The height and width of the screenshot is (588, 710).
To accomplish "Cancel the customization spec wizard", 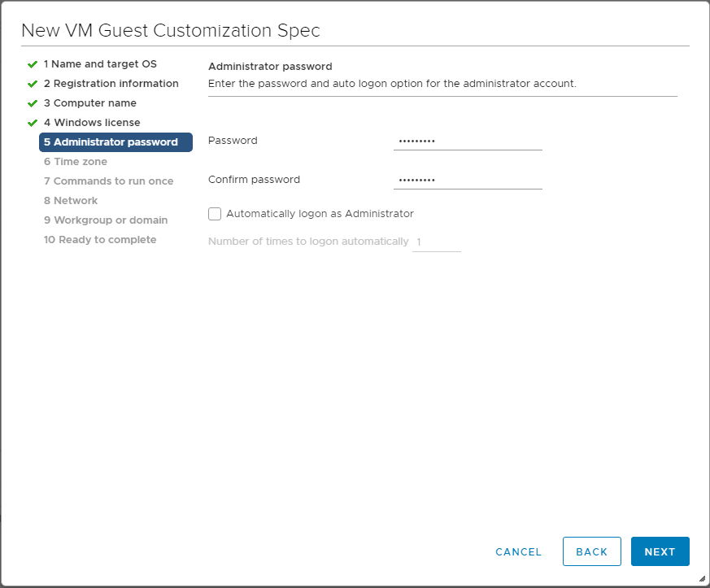I will pos(518,551).
